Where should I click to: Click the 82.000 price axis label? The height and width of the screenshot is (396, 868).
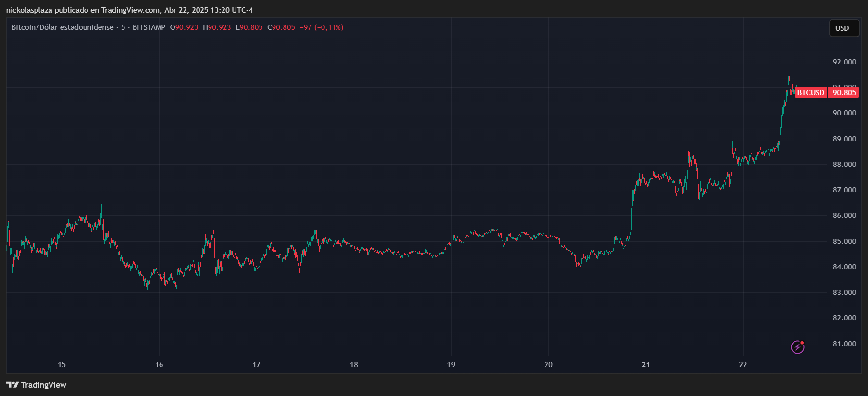click(844, 318)
